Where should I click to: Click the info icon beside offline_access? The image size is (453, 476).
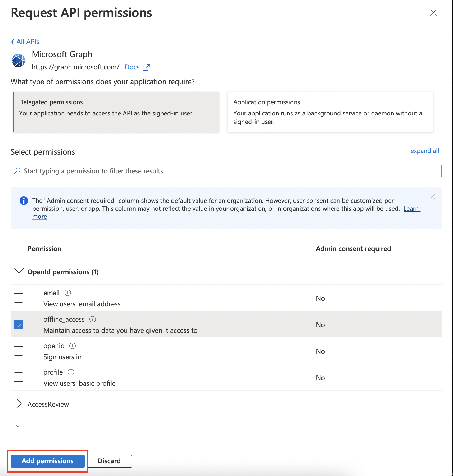click(93, 319)
